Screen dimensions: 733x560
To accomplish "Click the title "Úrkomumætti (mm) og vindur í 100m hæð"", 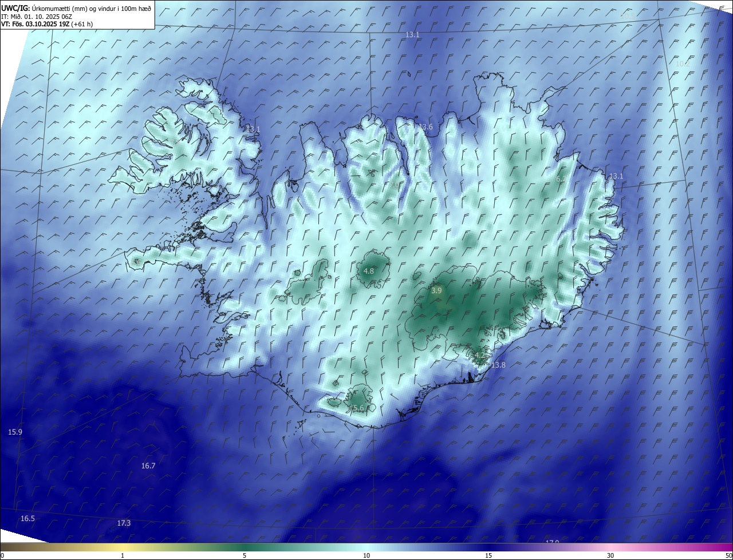I will (92, 8).
